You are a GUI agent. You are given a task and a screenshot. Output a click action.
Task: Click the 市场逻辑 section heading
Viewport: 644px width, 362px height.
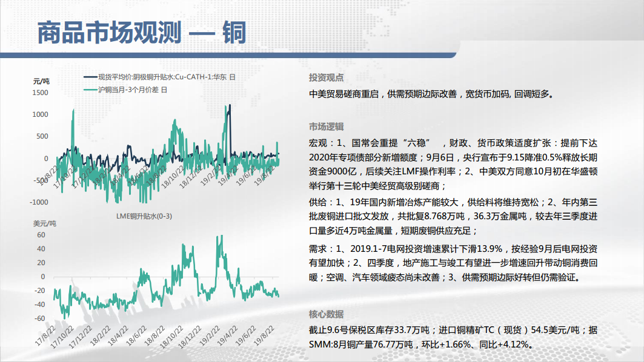pos(327,127)
